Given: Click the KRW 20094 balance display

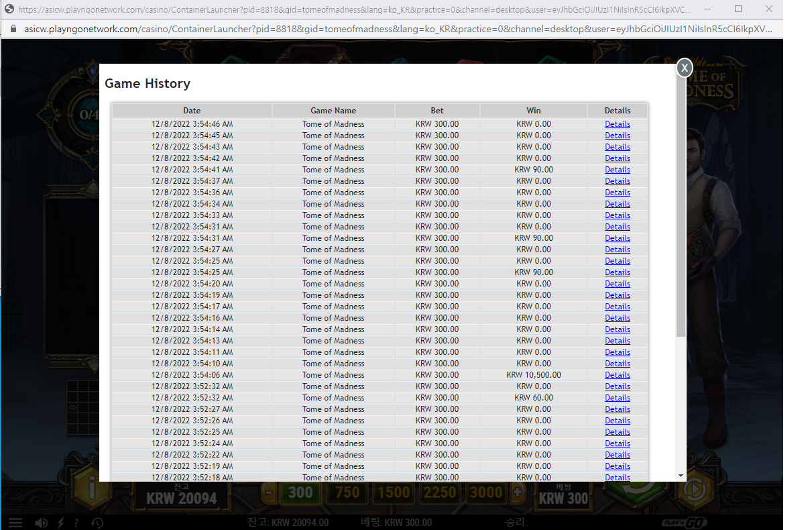Looking at the screenshot, I should click(x=182, y=498).
